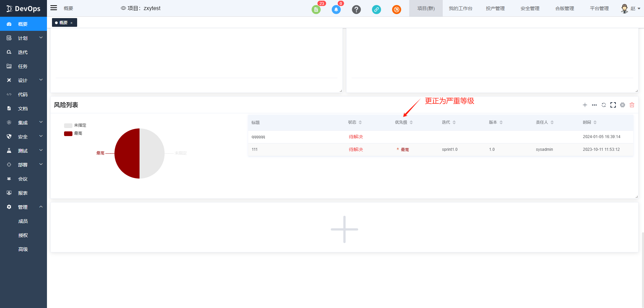Open 安全管理 in top navigation
Viewport: 644px width, 308px height.
coord(530,8)
